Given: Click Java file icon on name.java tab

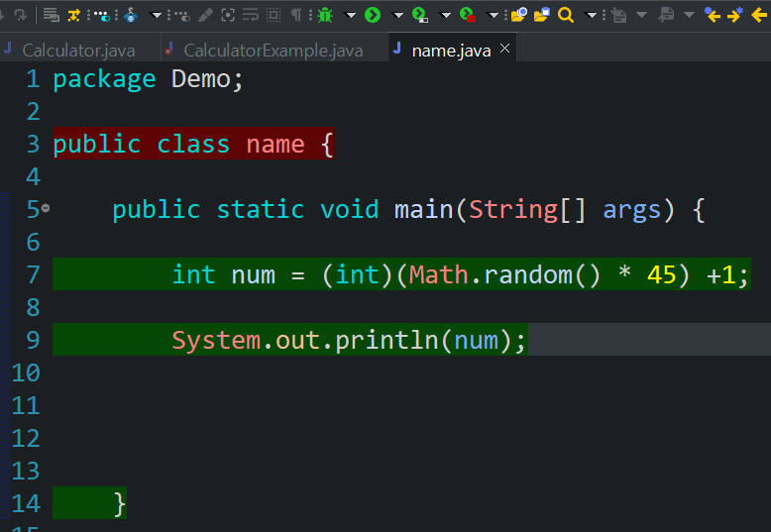Looking at the screenshot, I should click(x=397, y=48).
